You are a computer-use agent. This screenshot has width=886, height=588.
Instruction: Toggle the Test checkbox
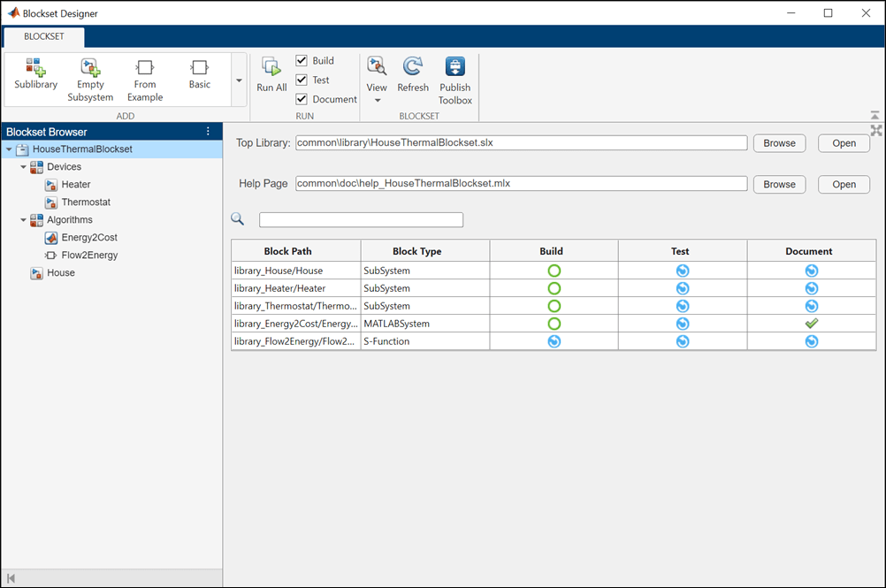coord(302,80)
